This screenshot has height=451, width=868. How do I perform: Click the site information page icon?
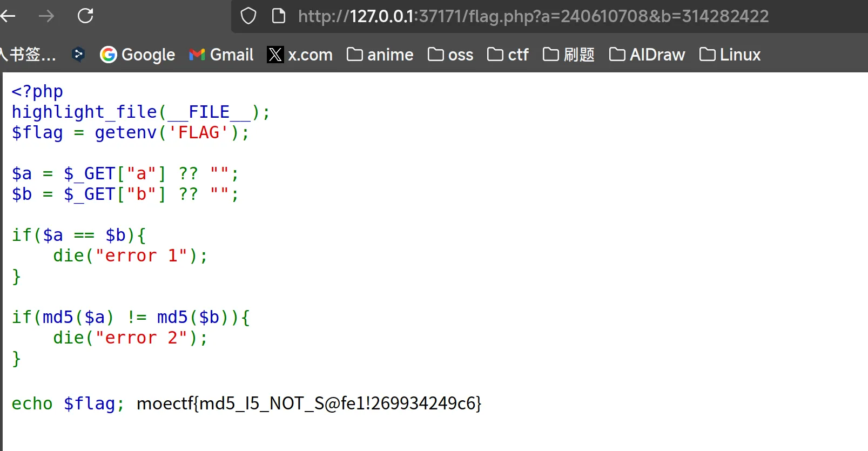(278, 16)
